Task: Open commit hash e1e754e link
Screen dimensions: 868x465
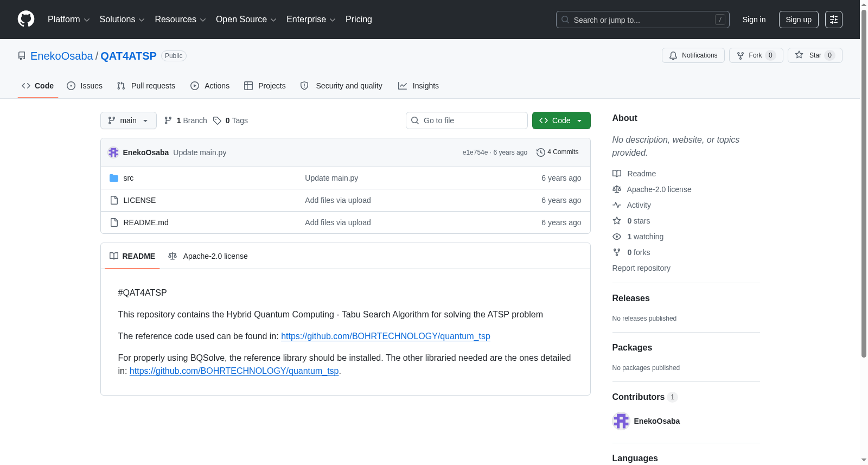Action: (x=475, y=152)
